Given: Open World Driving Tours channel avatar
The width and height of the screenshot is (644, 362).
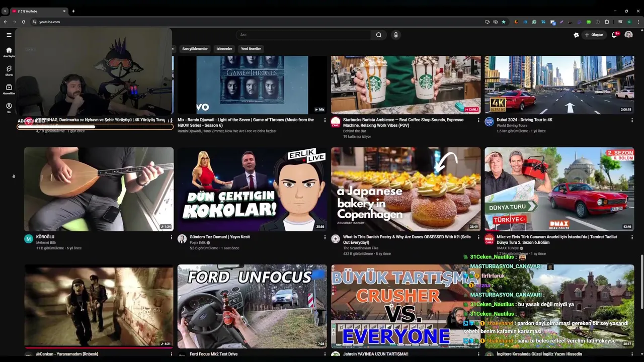Looking at the screenshot, I should click(x=489, y=122).
